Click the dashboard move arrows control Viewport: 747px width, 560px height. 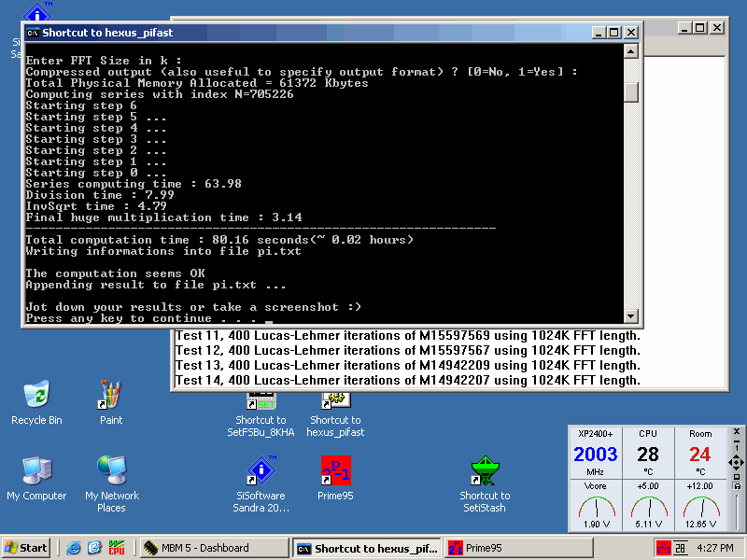(x=736, y=462)
